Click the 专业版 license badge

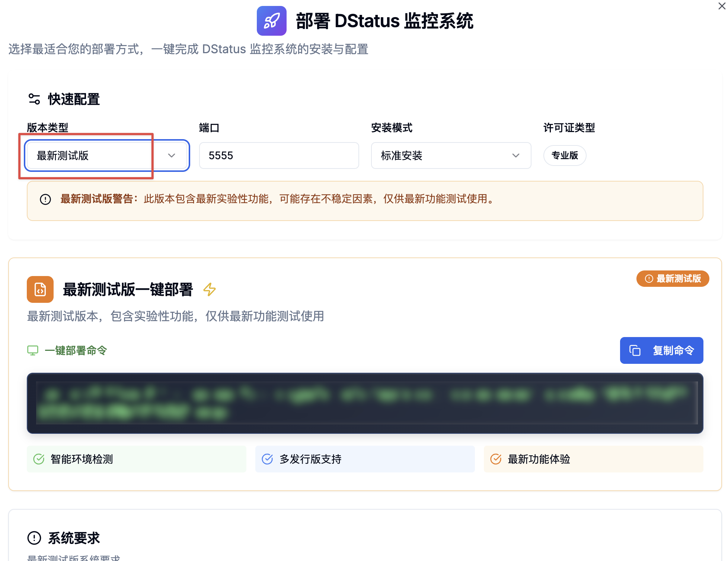(565, 156)
